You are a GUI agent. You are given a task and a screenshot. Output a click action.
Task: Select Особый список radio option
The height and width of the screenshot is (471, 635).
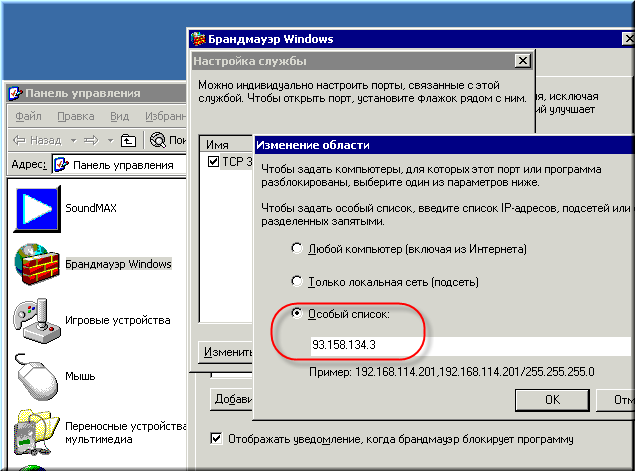(x=297, y=313)
